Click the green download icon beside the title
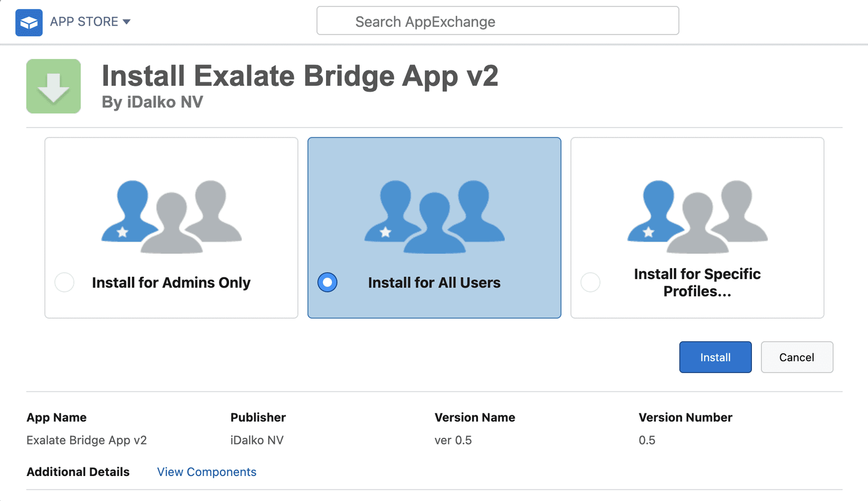868x501 pixels. (x=53, y=86)
